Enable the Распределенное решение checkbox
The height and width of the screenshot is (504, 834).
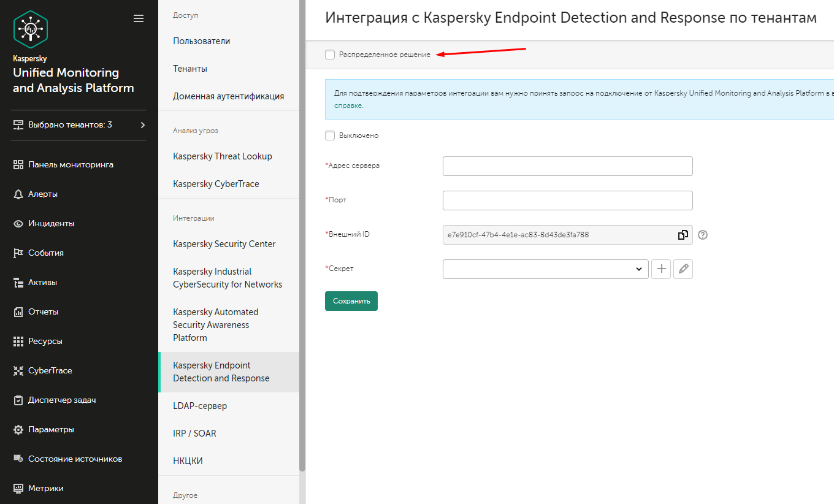330,55
